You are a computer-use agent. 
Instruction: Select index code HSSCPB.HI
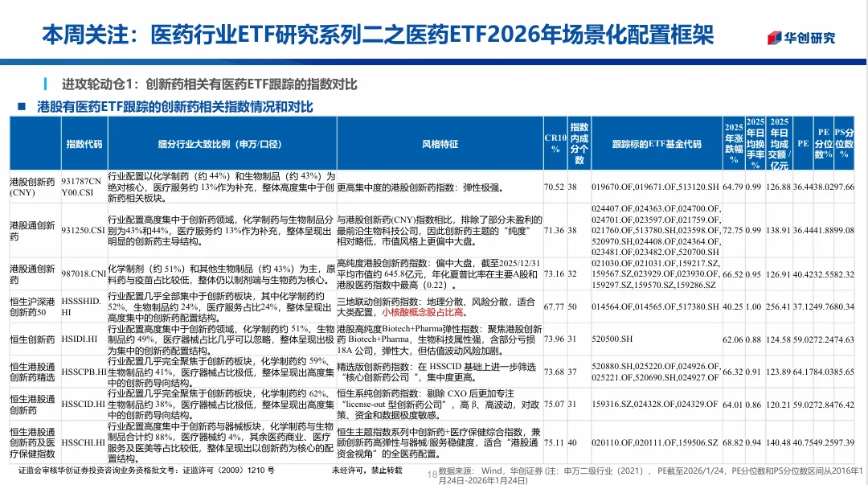84,372
